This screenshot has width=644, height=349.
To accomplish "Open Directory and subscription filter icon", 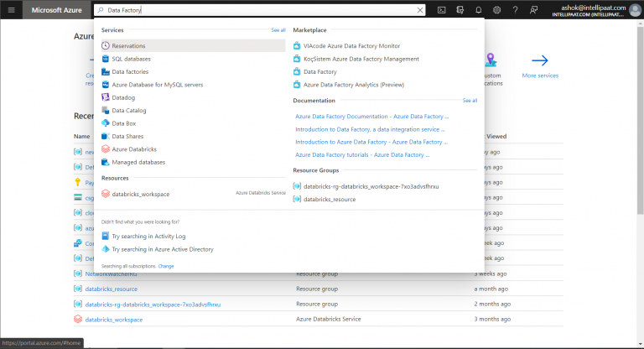I will point(460,10).
